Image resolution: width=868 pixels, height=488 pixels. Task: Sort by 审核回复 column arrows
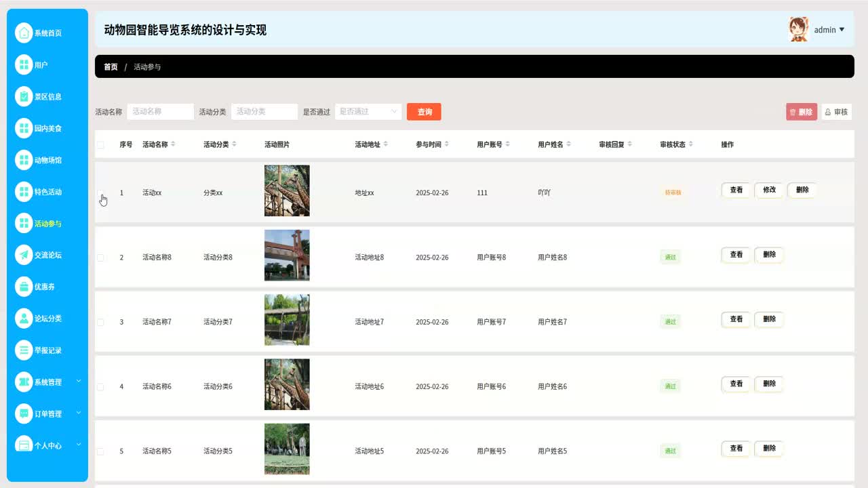point(629,144)
